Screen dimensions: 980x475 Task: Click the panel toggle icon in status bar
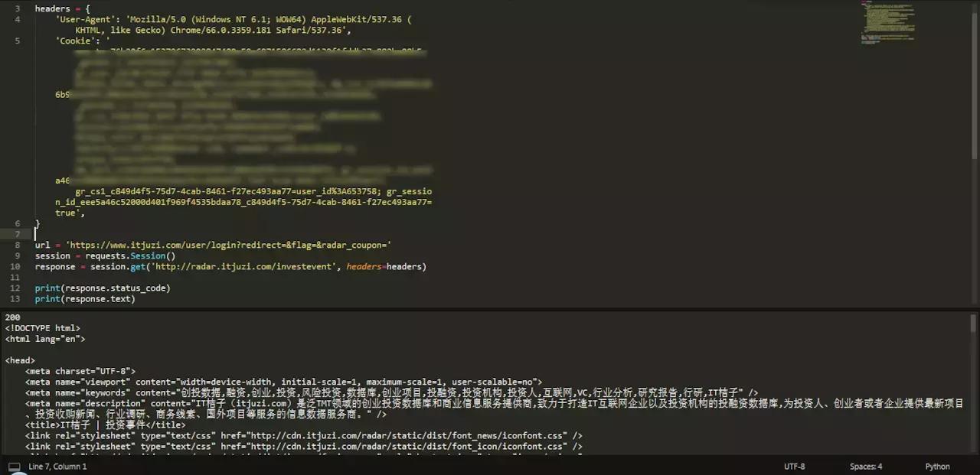coord(13,466)
